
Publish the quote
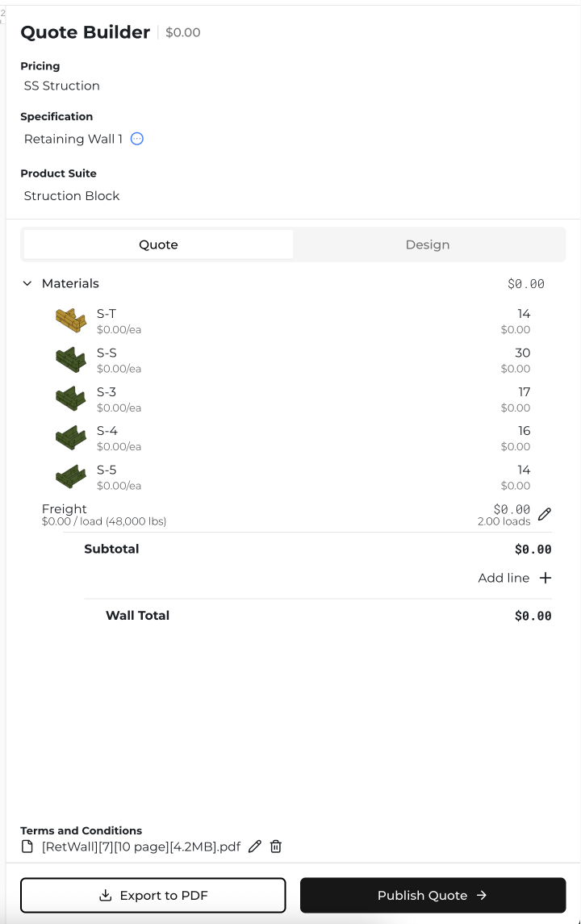click(433, 895)
